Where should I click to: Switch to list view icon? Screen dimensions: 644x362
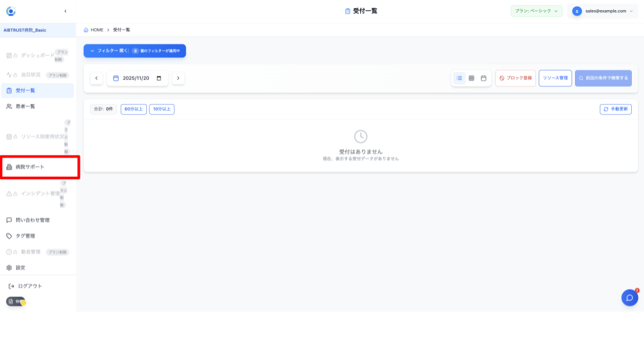460,78
